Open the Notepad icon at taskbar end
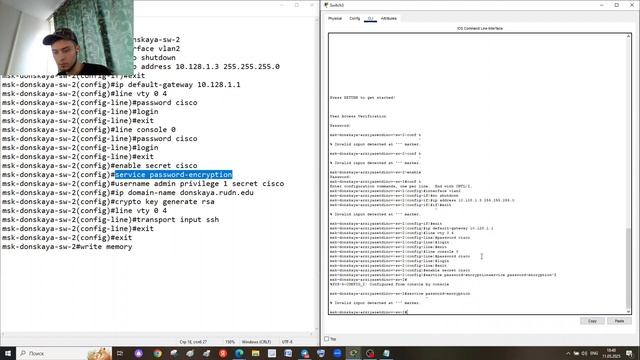This screenshot has height=360, width=640. (387, 353)
